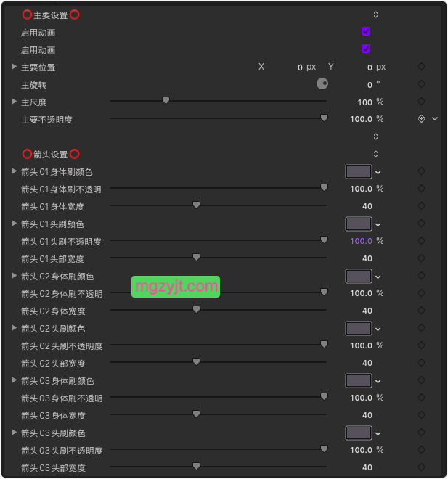The image size is (448, 479).
Task: Click the 主旋转 rotation dial
Action: [x=322, y=83]
